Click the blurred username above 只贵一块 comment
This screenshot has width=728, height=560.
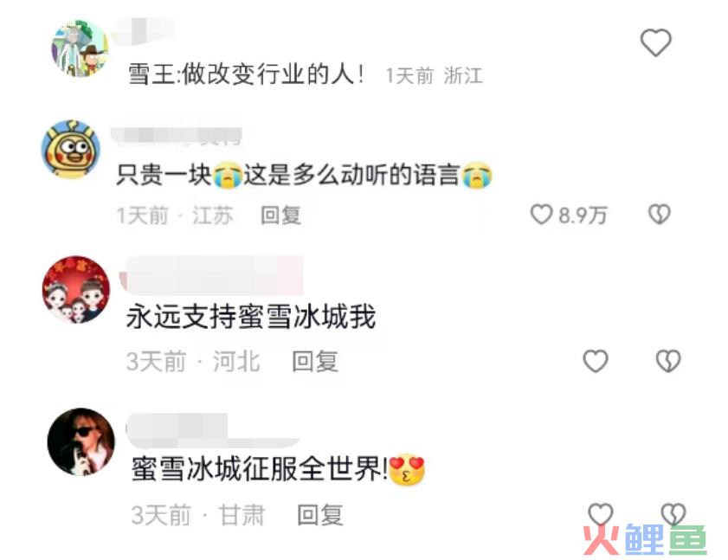[x=177, y=132]
